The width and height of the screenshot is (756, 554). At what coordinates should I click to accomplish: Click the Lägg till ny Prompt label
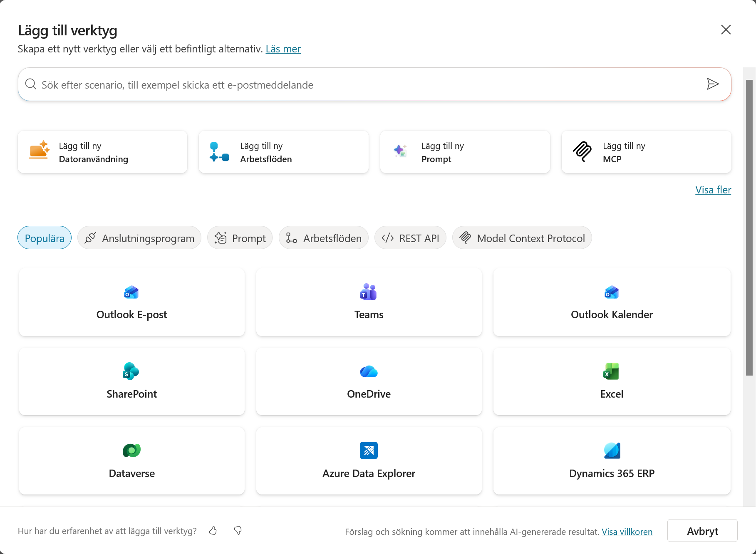pos(442,153)
